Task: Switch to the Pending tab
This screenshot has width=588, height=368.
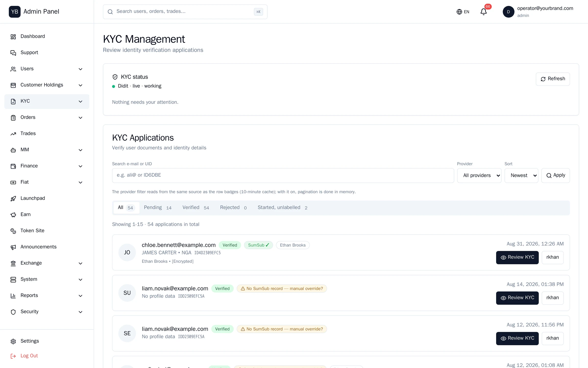Action: 158,208
